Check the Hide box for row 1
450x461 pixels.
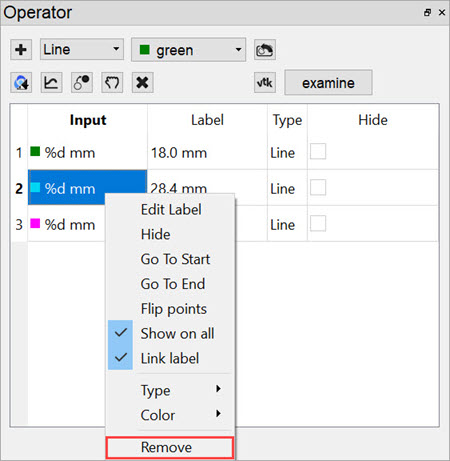(x=318, y=152)
